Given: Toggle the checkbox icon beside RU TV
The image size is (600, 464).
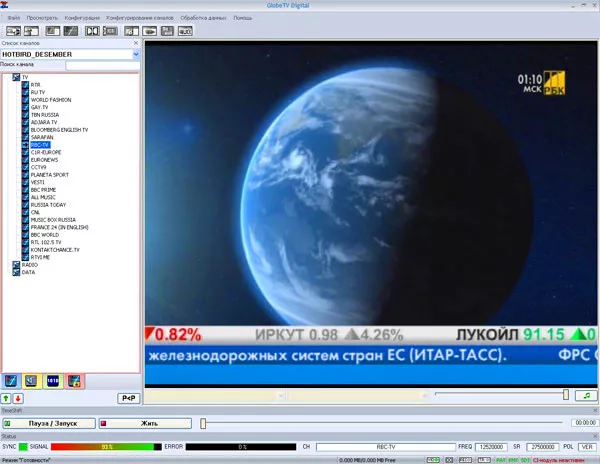Looking at the screenshot, I should point(26,92).
